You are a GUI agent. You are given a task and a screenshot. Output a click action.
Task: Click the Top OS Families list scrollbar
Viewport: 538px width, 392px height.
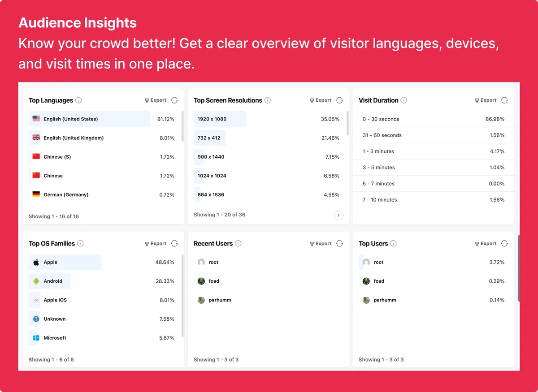[182, 296]
